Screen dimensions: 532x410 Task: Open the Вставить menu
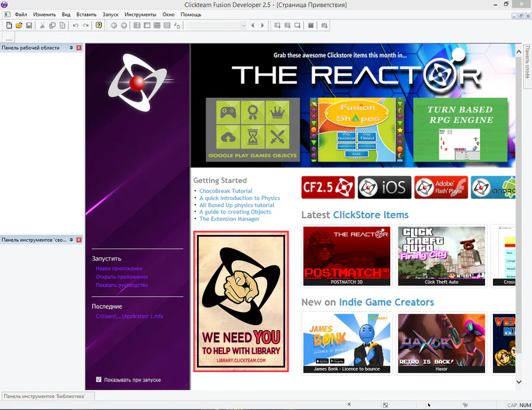(x=86, y=15)
